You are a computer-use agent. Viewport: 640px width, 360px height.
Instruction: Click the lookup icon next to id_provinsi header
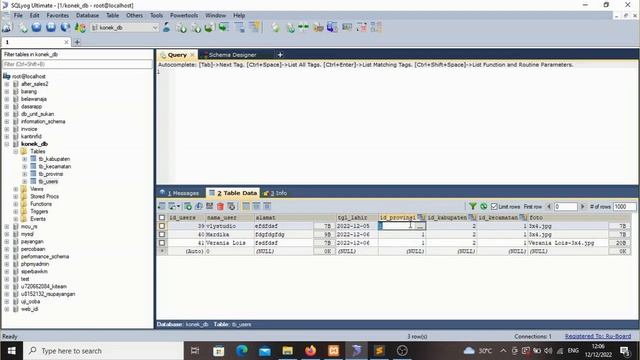[421, 218]
